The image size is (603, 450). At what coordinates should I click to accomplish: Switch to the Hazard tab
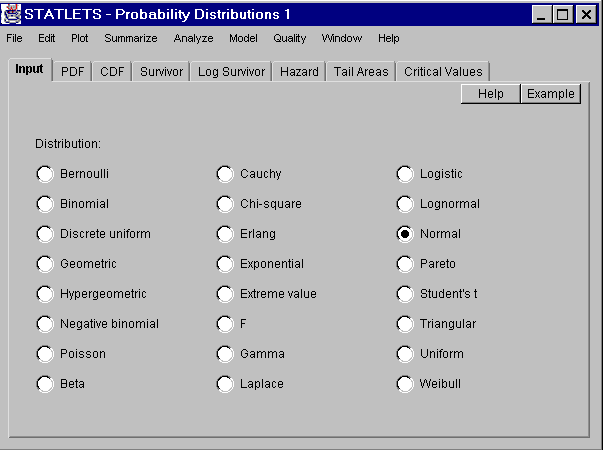pos(299,72)
